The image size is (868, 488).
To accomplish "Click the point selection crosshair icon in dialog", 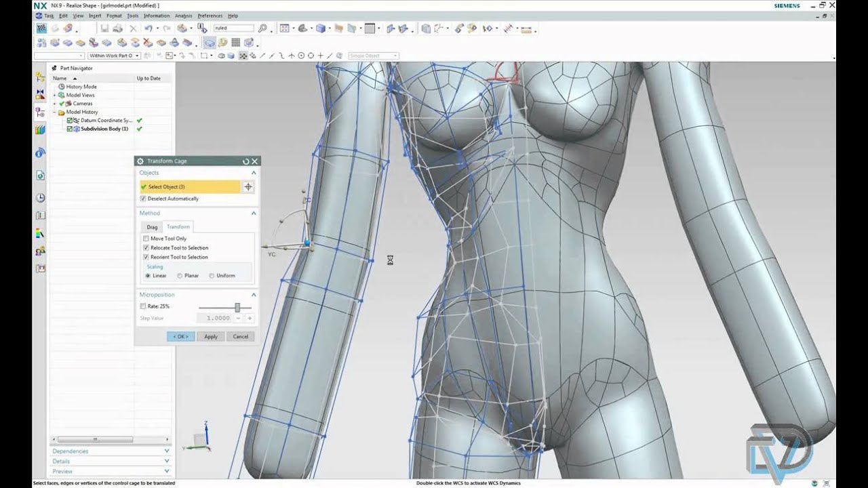I will pyautogui.click(x=248, y=187).
